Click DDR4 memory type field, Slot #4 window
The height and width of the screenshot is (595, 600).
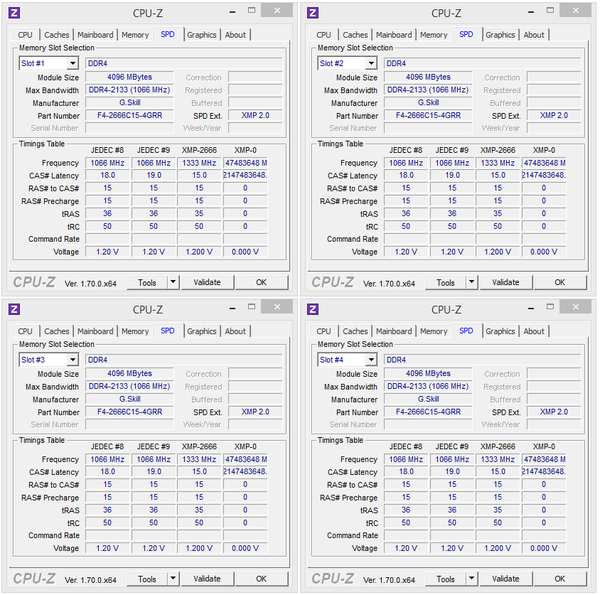[x=483, y=360]
